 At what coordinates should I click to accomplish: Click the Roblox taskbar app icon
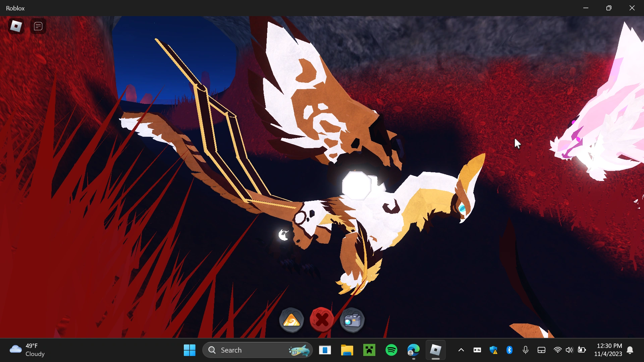tap(435, 350)
